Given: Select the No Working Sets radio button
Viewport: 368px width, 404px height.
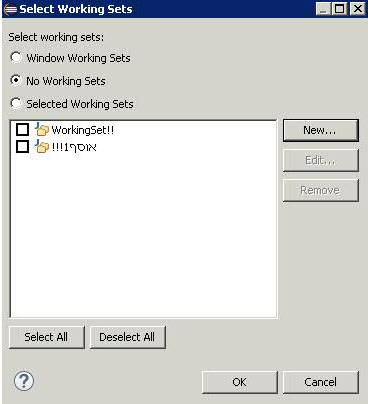Looking at the screenshot, I should [x=16, y=81].
